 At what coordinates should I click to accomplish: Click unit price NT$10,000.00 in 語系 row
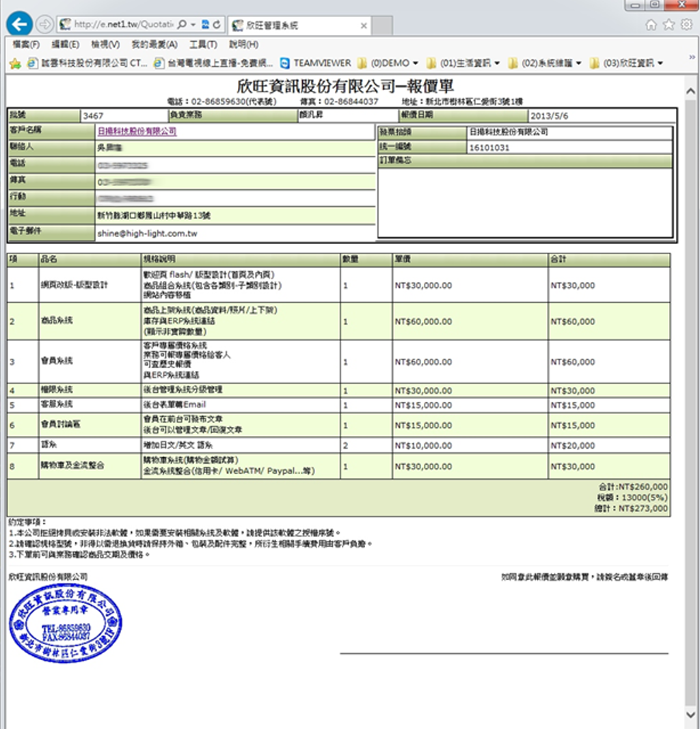[x=423, y=445]
